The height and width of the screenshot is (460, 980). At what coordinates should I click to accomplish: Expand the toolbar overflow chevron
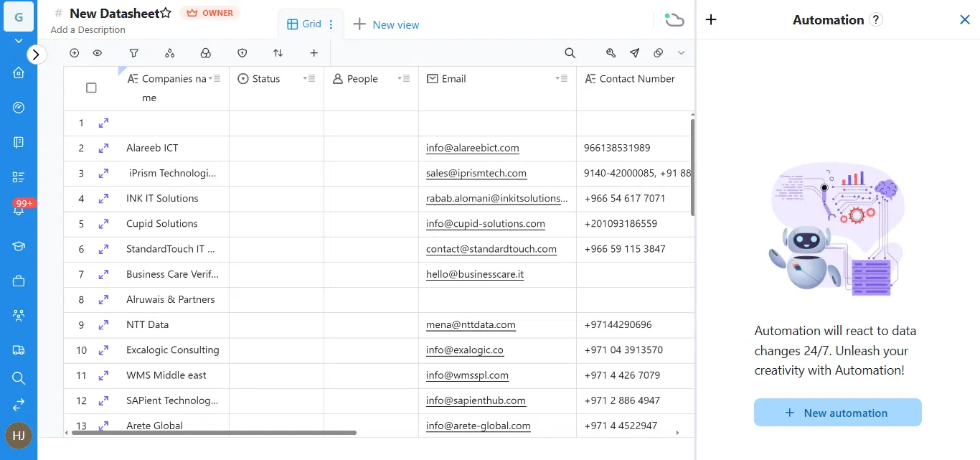click(x=682, y=53)
